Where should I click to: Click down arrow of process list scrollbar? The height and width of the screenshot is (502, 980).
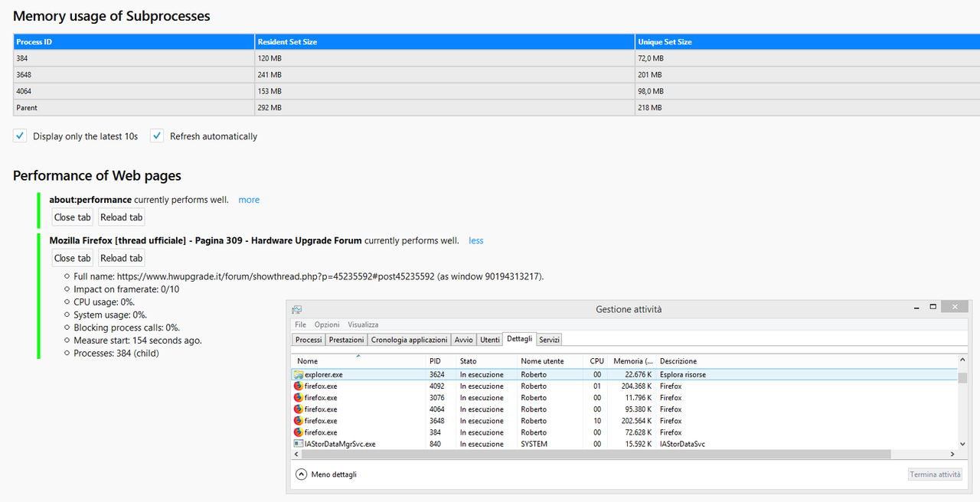point(963,444)
